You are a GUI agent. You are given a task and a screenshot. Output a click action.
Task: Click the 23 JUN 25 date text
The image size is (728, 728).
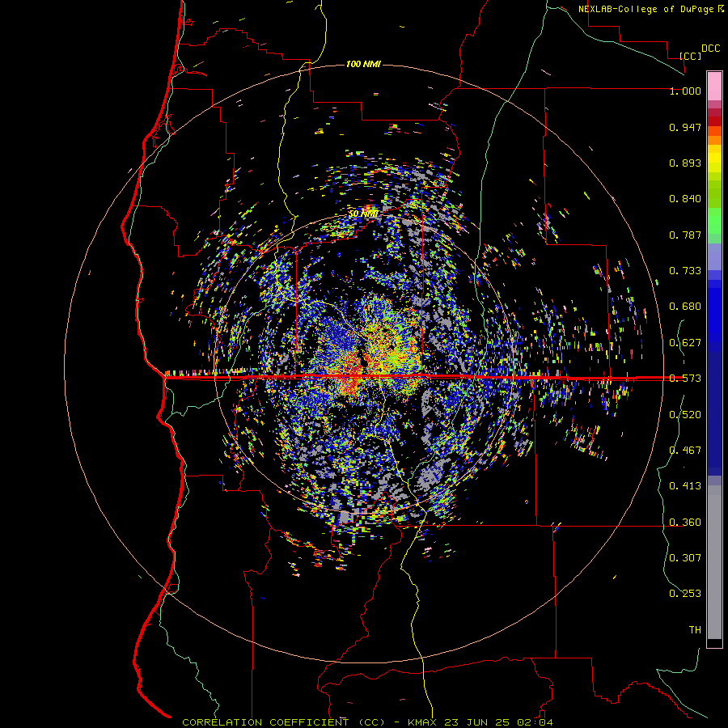(476, 722)
